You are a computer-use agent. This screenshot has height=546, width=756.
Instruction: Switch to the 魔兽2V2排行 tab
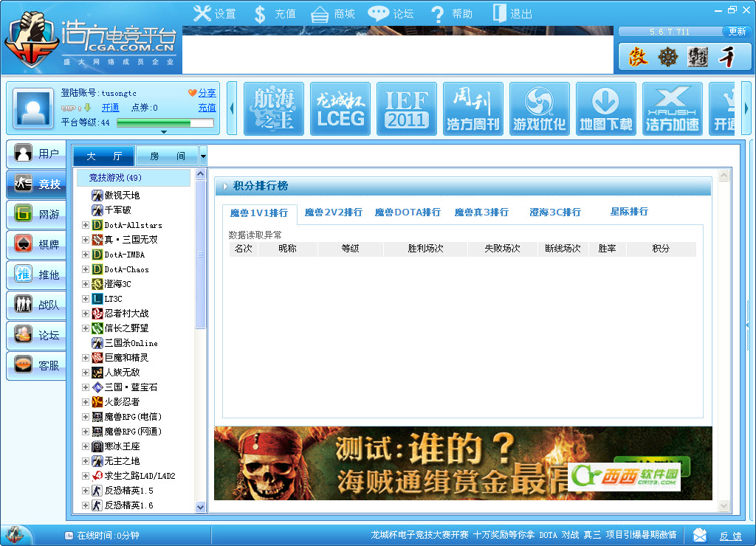pyautogui.click(x=333, y=212)
